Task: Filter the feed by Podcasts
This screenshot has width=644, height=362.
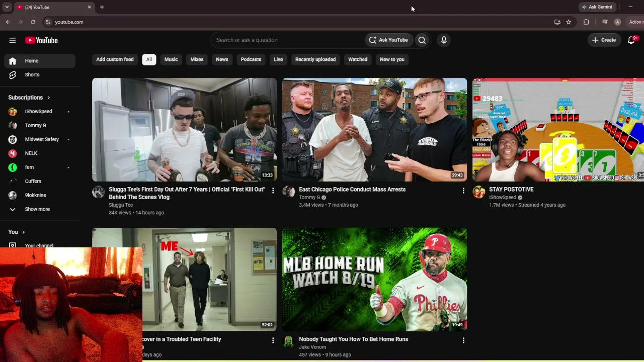Action: (251, 59)
